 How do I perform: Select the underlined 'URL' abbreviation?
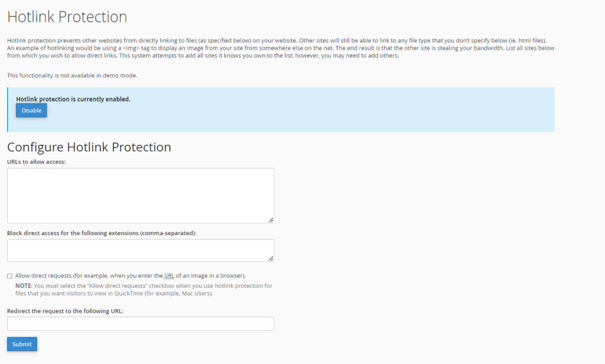point(170,275)
